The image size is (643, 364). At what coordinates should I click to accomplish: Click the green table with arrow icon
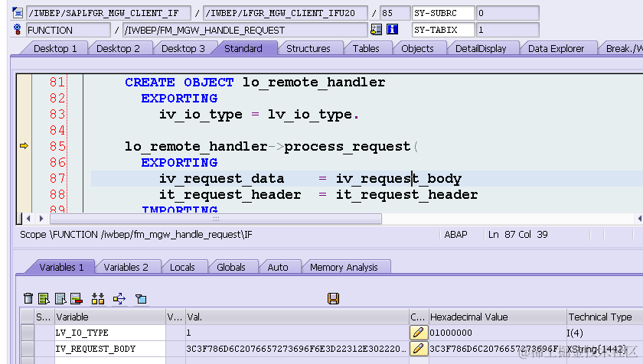tap(44, 298)
